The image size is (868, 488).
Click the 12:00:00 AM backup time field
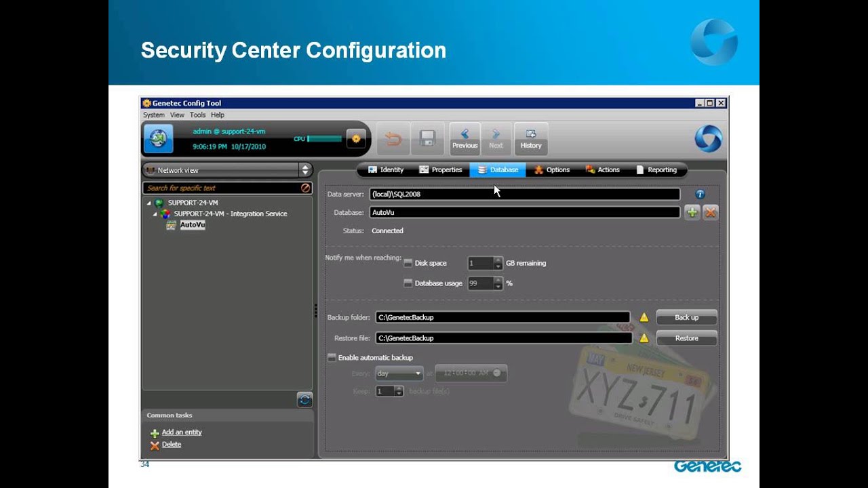pos(471,373)
